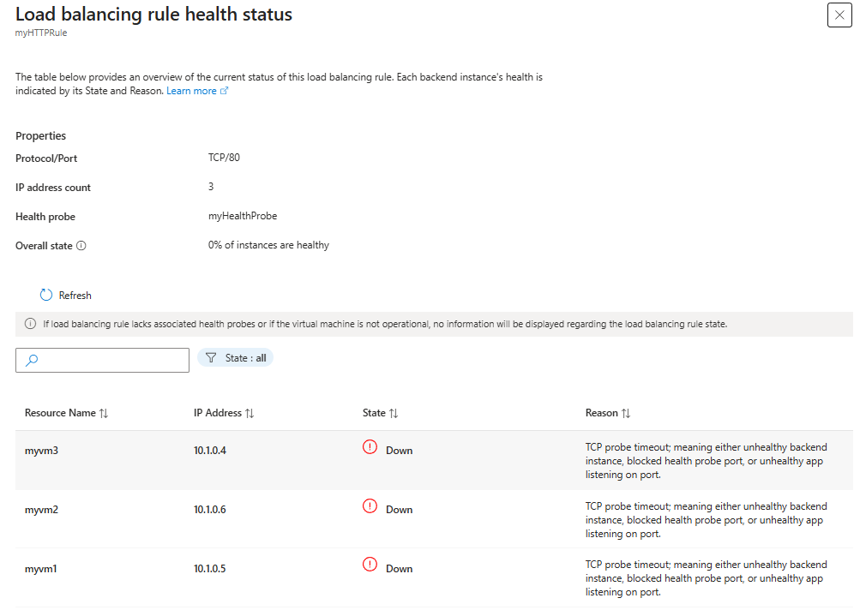Sort by Resource Name column
This screenshot has width=866, height=616.
click(60, 413)
